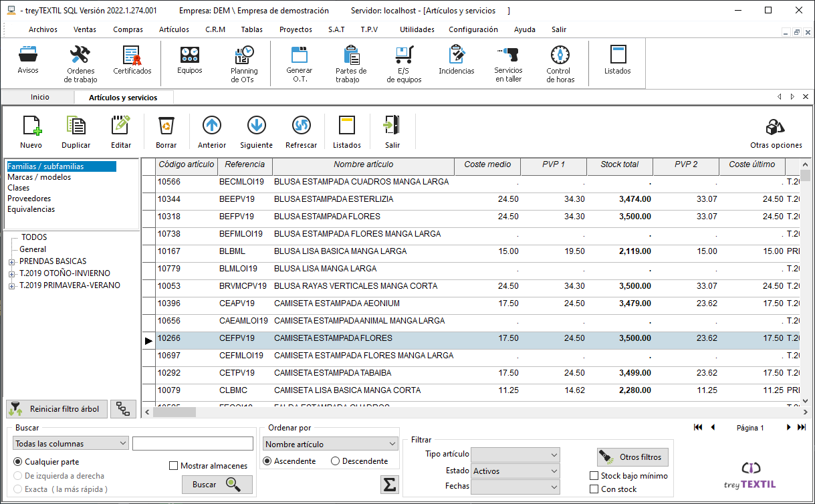
Task: Open the Ventas menu
Action: click(x=85, y=29)
